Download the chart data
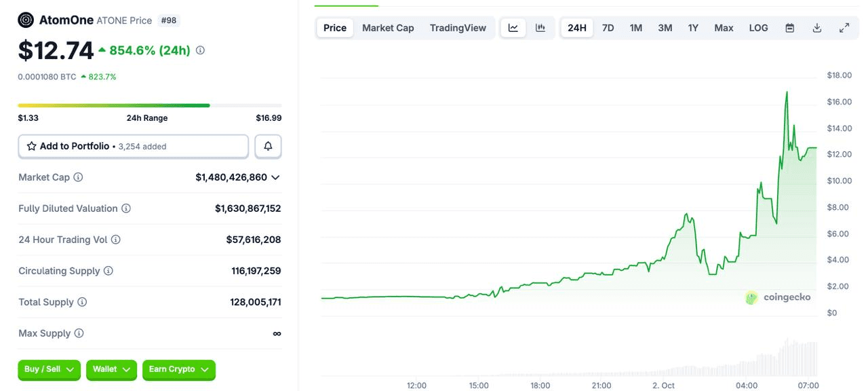The image size is (868, 391). 817,28
